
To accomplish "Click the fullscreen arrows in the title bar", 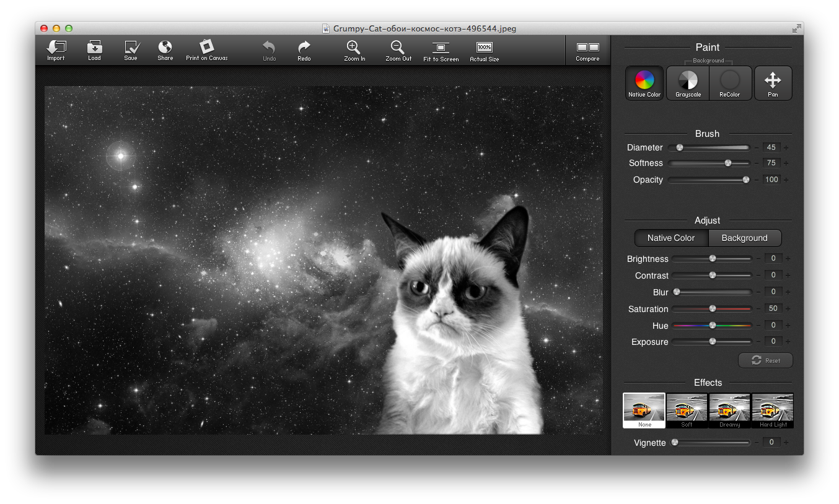I will [x=796, y=28].
